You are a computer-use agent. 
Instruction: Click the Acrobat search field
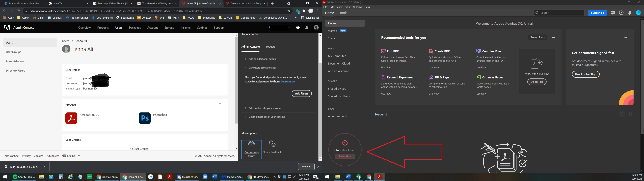point(559,13)
